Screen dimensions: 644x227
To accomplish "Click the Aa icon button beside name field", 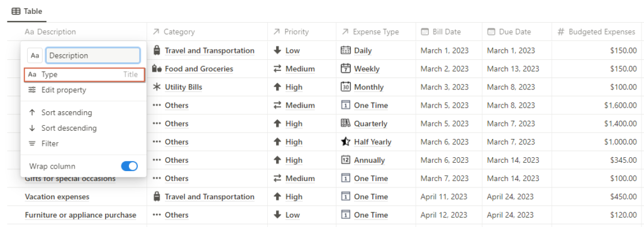I will pos(35,55).
